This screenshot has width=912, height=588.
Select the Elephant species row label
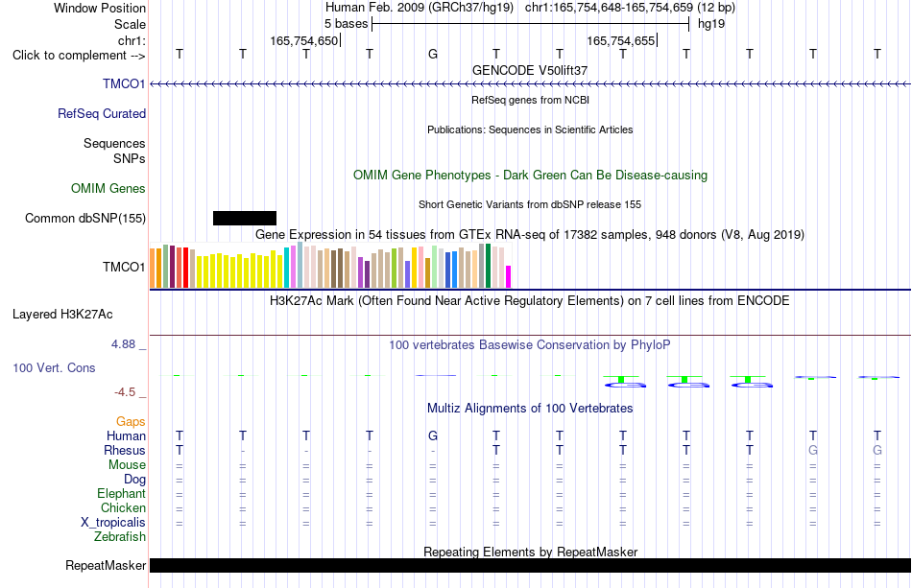coord(121,493)
